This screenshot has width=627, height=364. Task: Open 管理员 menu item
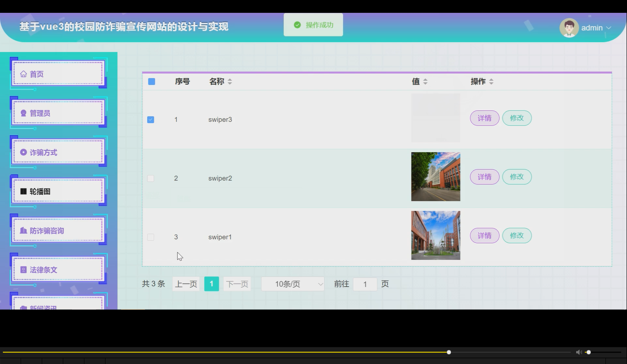58,113
